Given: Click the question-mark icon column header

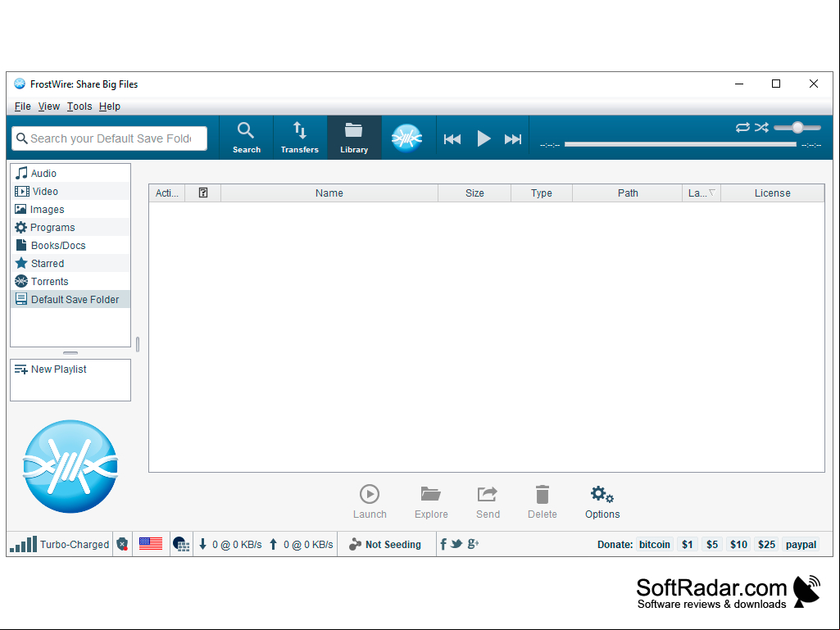Looking at the screenshot, I should pos(203,193).
